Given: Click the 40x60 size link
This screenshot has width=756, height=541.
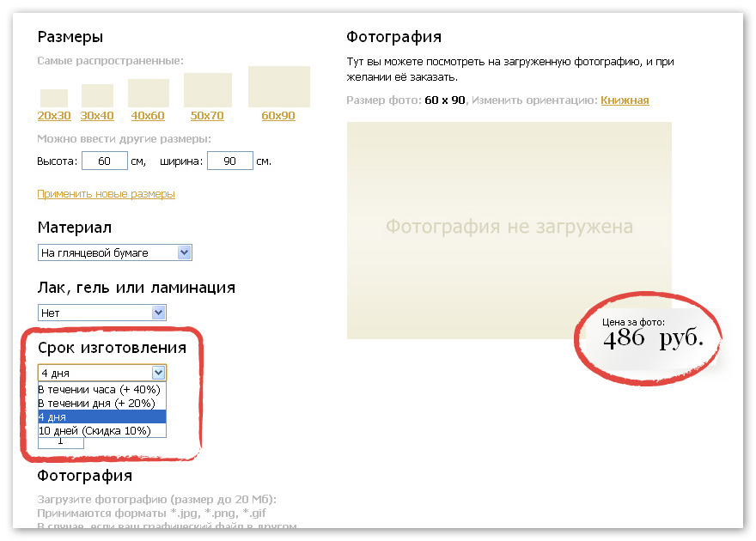Looking at the screenshot, I should tap(148, 116).
